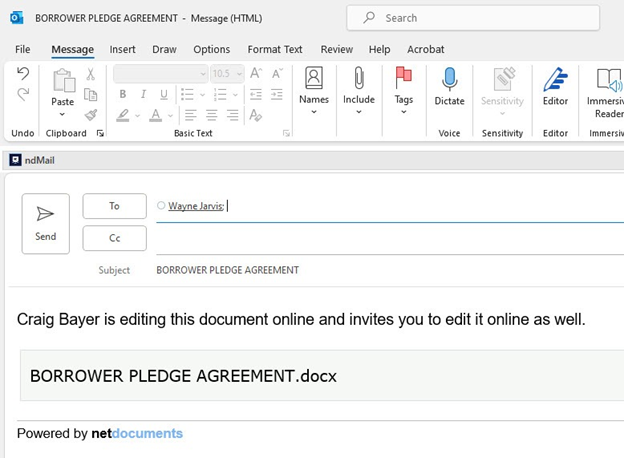624x458 pixels.
Task: Expand the Paste options arrow
Action: click(62, 115)
